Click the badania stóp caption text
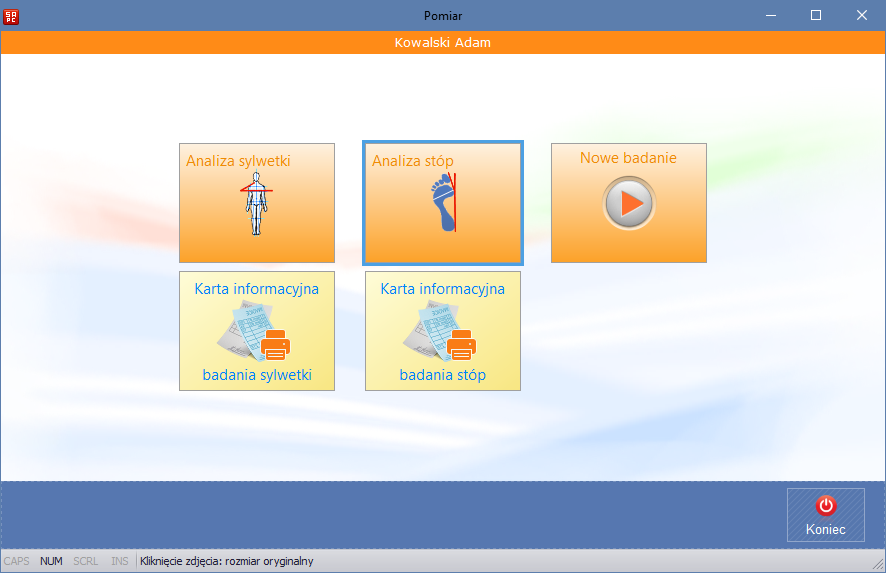This screenshot has height=573, width=886. click(x=442, y=375)
